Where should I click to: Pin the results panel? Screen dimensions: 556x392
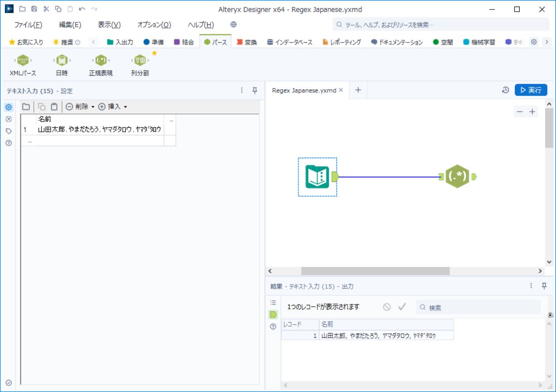[x=544, y=286]
